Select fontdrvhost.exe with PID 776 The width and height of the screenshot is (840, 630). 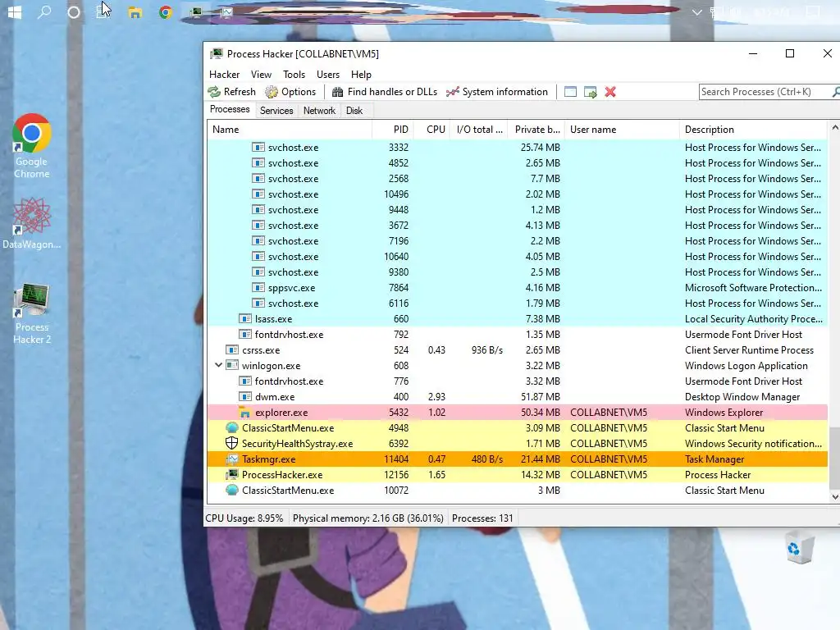518,381
